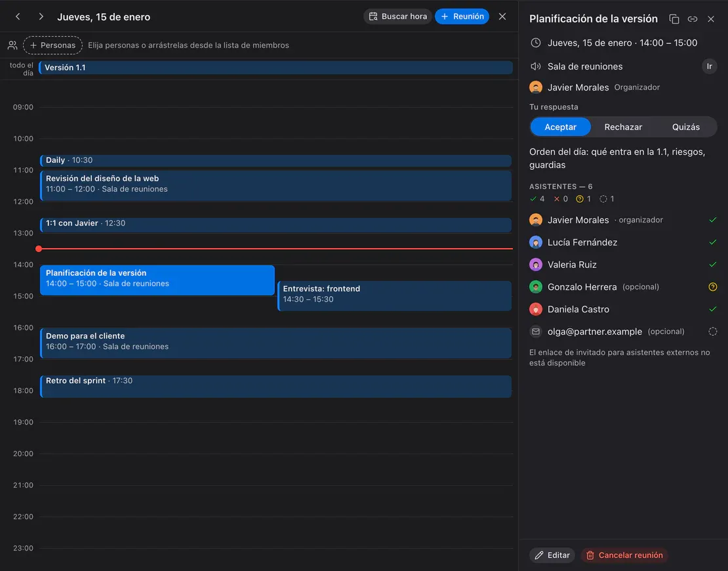The width and height of the screenshot is (728, 571).
Task: Click the people group icon
Action: coord(12,45)
